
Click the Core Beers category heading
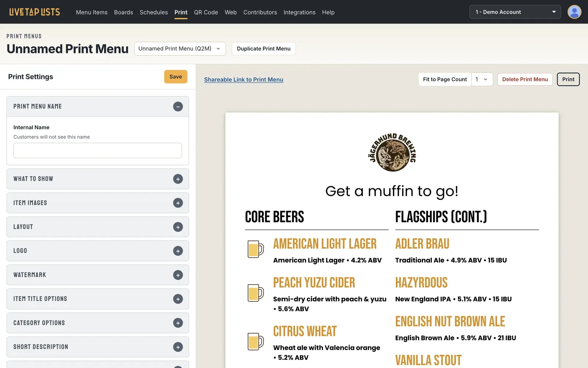(x=275, y=217)
